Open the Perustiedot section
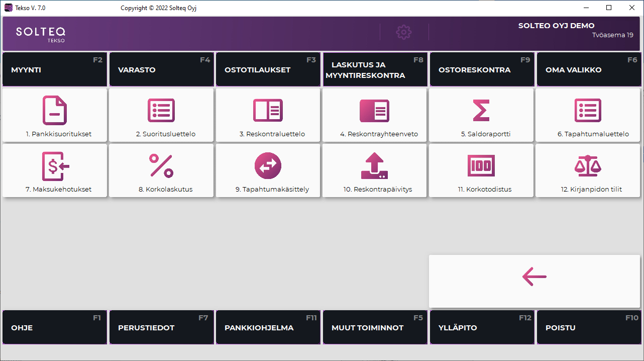Screen dimensions: 644x361 [161, 327]
